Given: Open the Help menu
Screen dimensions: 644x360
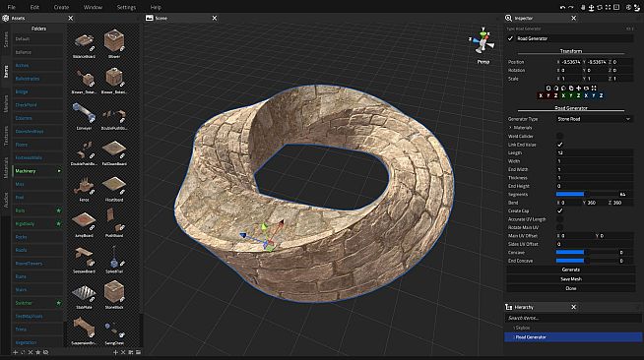Looking at the screenshot, I should point(156,7).
